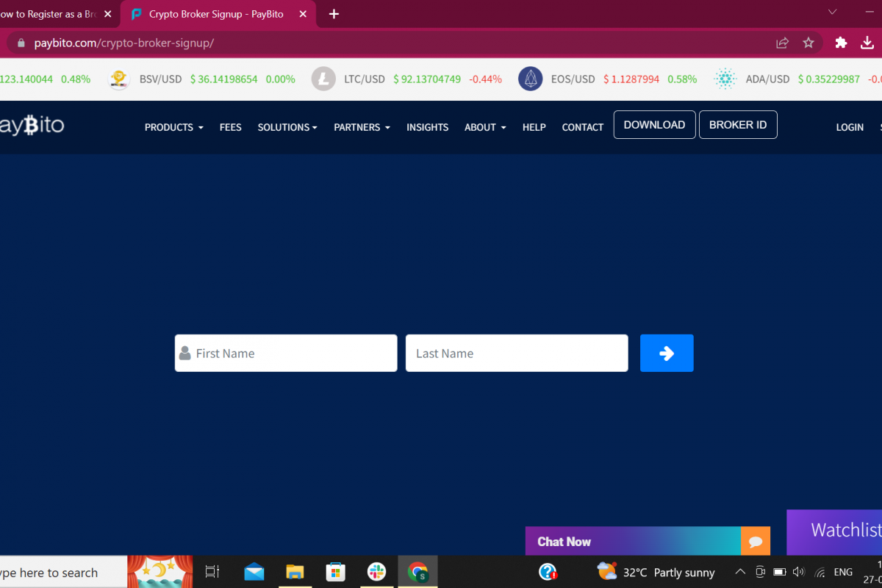Open Microsoft Store from taskbar
The height and width of the screenshot is (588, 882).
pos(335,571)
